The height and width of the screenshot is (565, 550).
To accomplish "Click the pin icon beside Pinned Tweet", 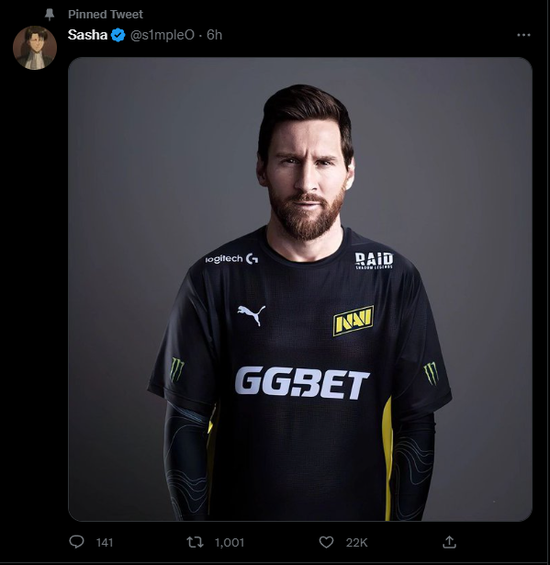I will coord(49,14).
